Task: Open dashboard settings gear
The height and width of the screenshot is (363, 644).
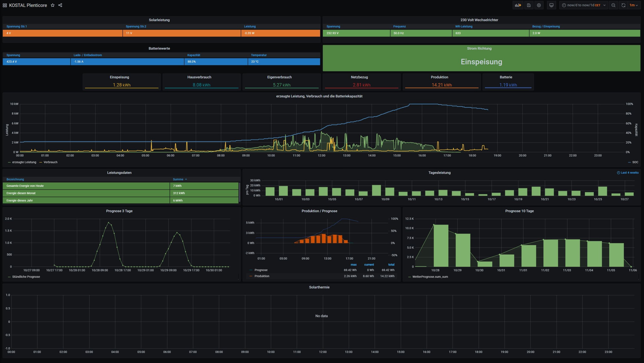Action: (539, 5)
